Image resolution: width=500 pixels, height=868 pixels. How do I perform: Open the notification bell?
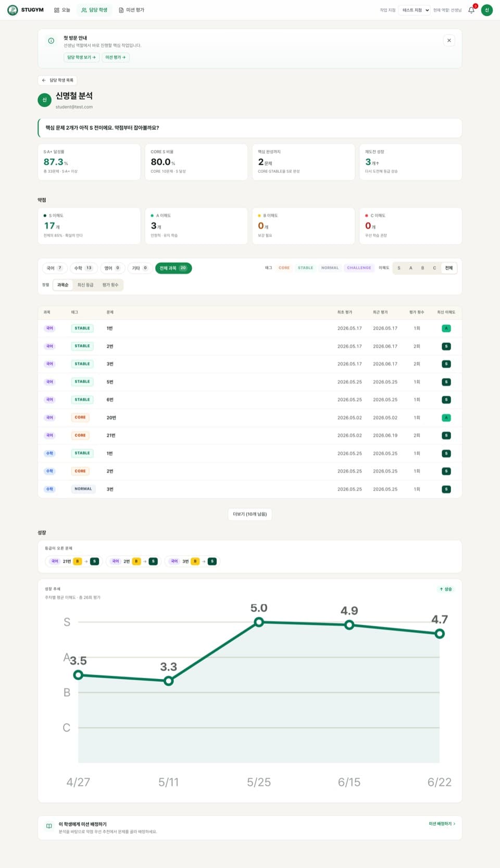(471, 10)
